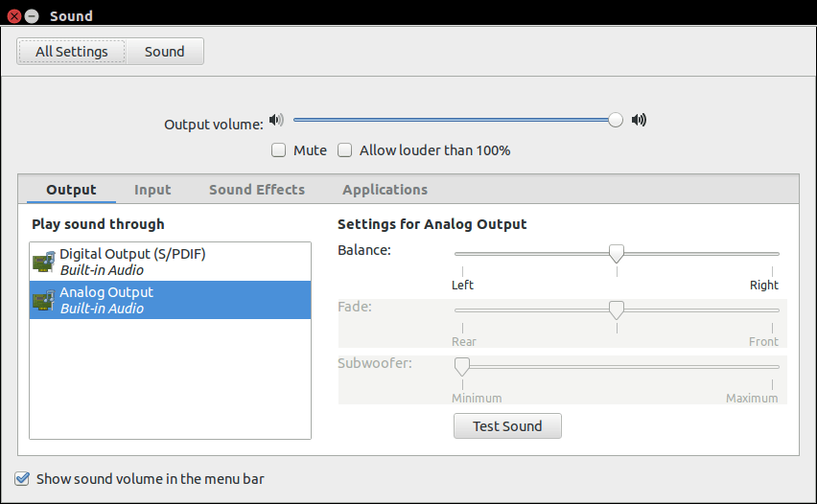Go to the Applications tab
817x504 pixels.
pyautogui.click(x=385, y=190)
